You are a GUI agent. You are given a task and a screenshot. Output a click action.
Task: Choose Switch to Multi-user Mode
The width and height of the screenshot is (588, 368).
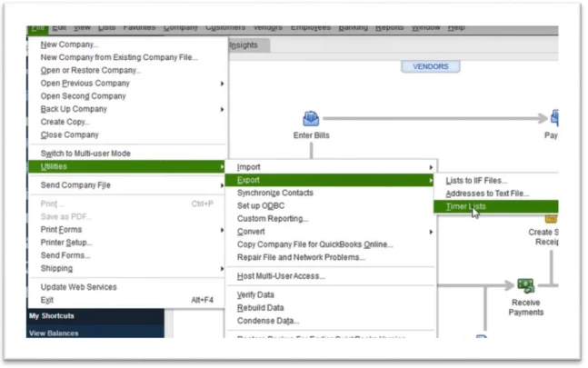tap(85, 154)
